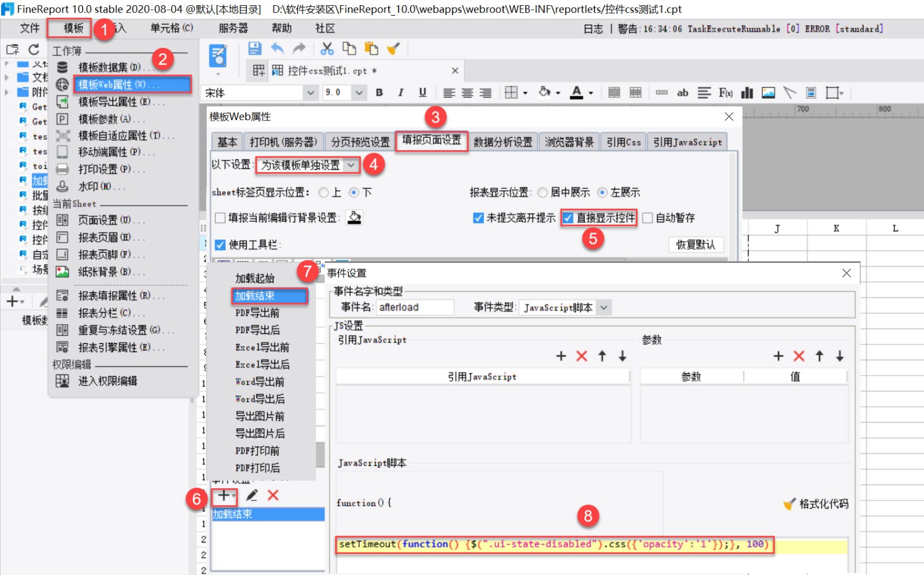
Task: Enable 填报当前编辑行背景设置 checkbox
Action: point(220,218)
